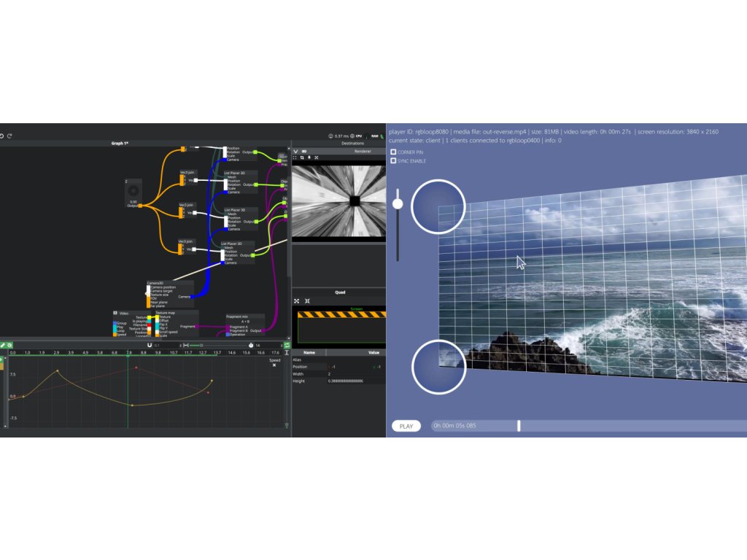Screen dimensions: 747x560
Task: Click the fit-height icon at ruler end
Action: [286, 353]
